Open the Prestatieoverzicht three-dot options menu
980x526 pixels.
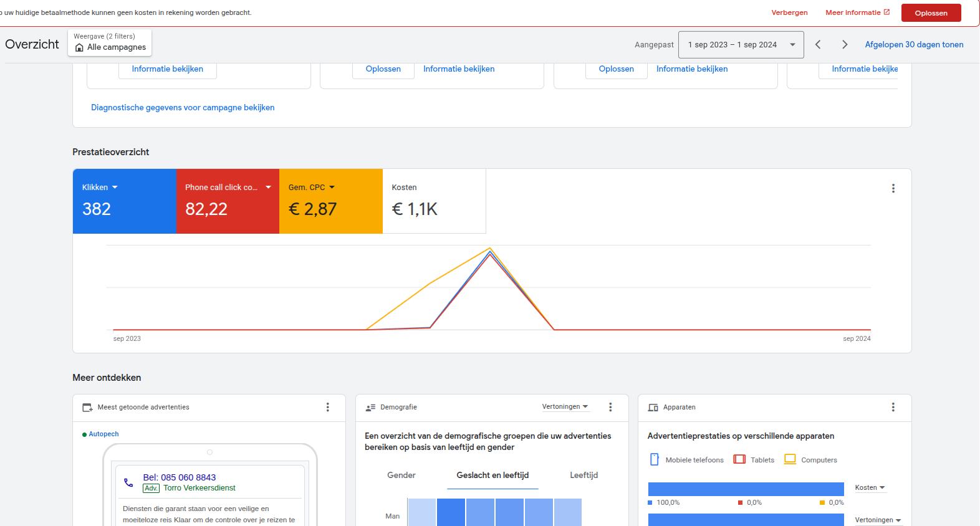click(893, 188)
